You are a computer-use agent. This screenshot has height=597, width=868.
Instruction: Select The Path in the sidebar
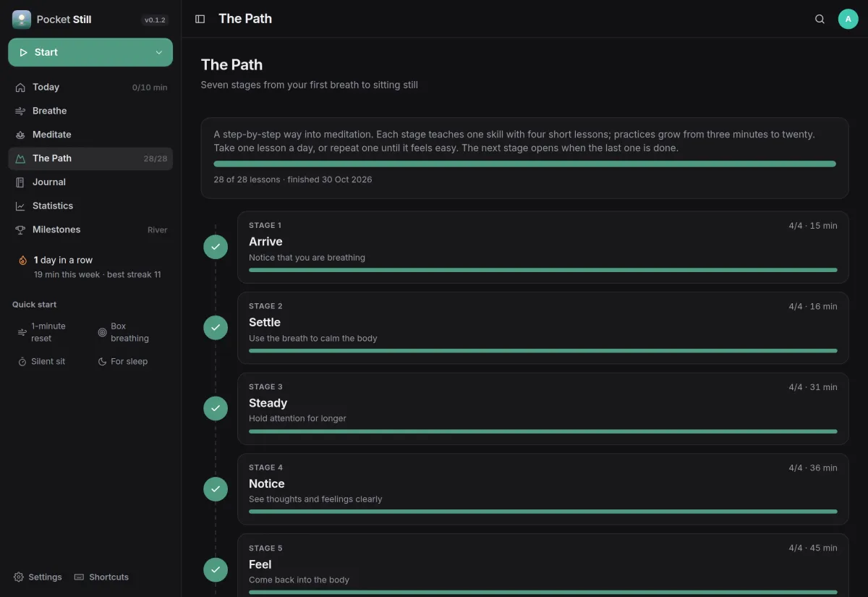(x=90, y=158)
